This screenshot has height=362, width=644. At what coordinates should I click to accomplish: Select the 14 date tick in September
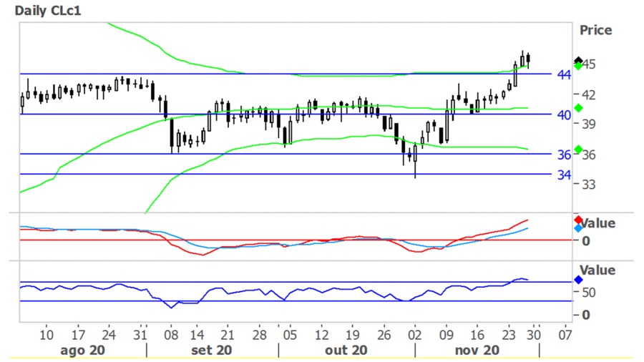[197, 335]
